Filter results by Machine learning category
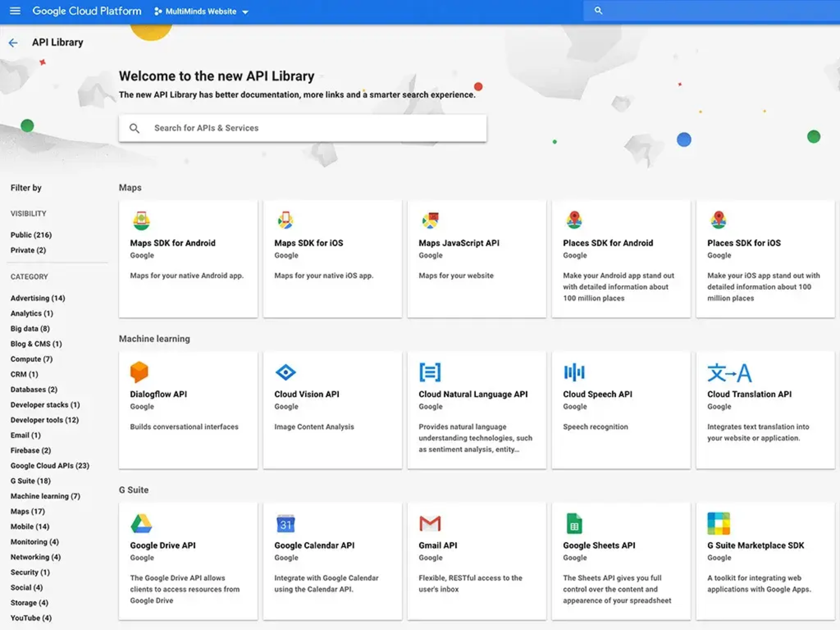The width and height of the screenshot is (840, 630). (x=45, y=496)
